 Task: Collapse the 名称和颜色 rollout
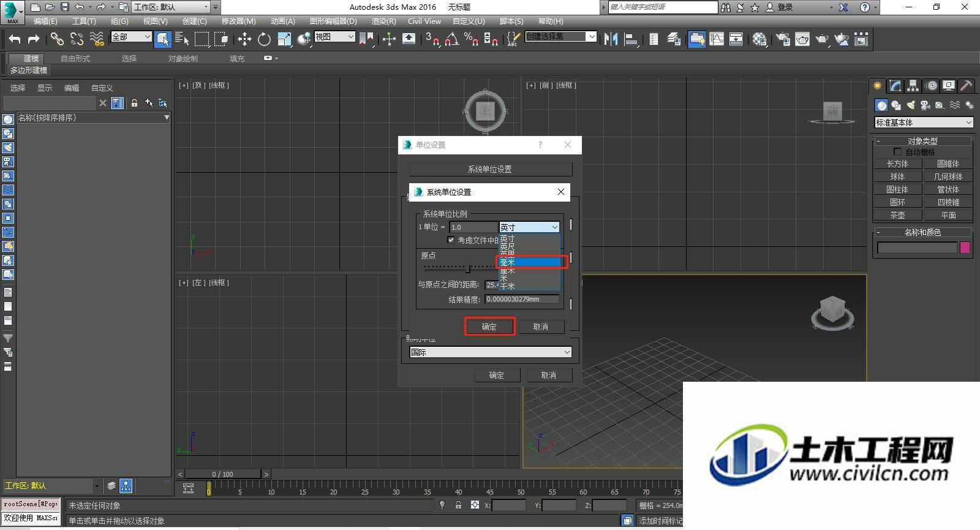click(x=922, y=232)
